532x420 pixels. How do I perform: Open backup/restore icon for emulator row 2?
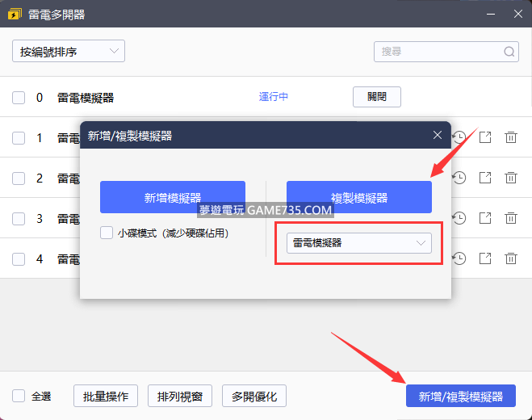[459, 178]
